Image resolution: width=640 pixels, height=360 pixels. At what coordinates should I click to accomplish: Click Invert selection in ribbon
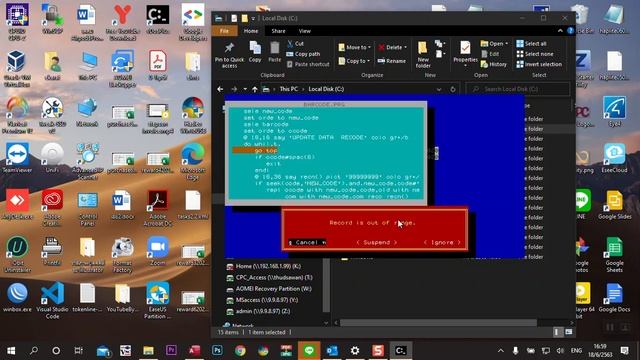tap(539, 64)
